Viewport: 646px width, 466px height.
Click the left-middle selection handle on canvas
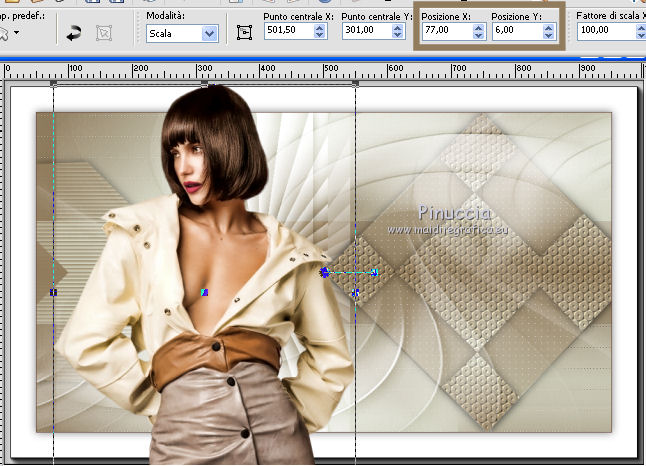[54, 292]
